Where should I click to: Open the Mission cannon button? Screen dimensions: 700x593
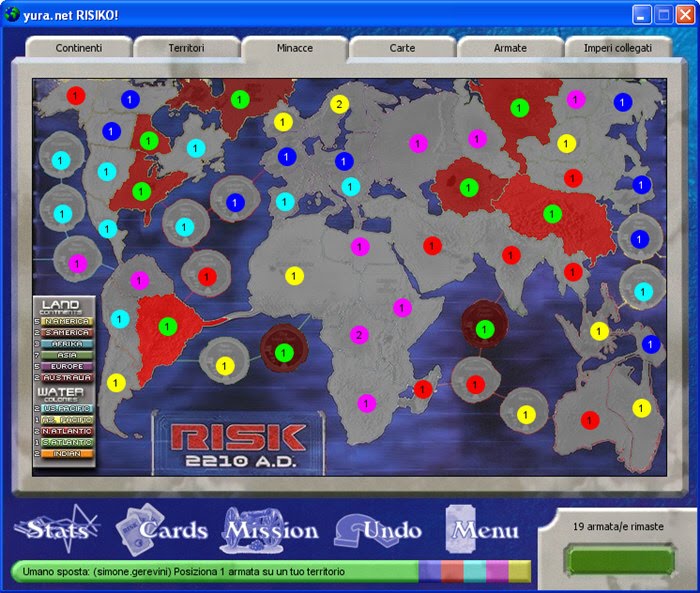click(x=271, y=530)
